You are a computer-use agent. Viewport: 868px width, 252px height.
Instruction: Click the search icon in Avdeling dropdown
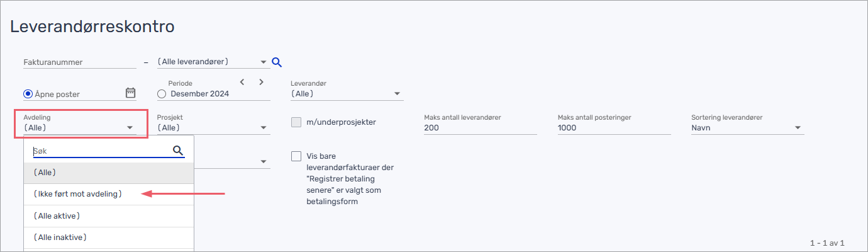pos(178,151)
